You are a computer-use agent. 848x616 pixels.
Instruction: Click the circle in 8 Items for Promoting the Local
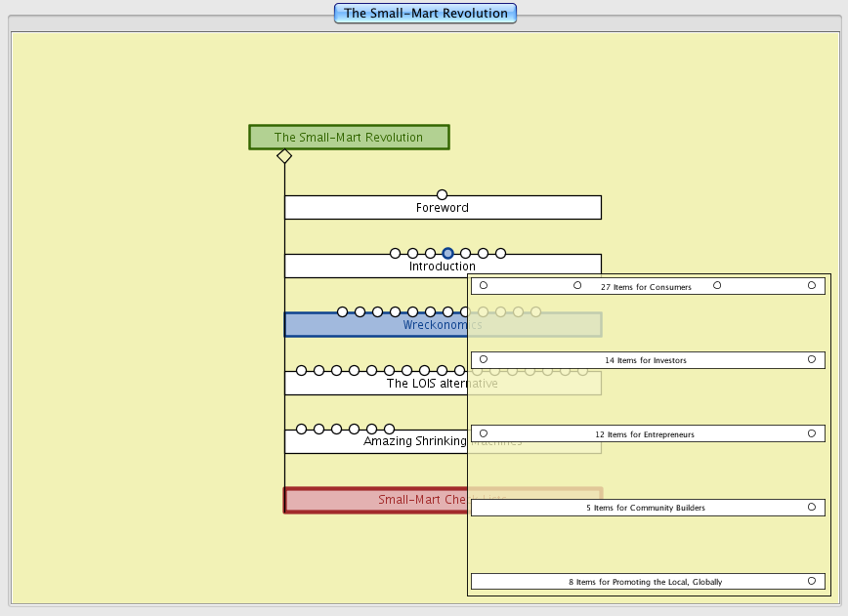click(811, 581)
